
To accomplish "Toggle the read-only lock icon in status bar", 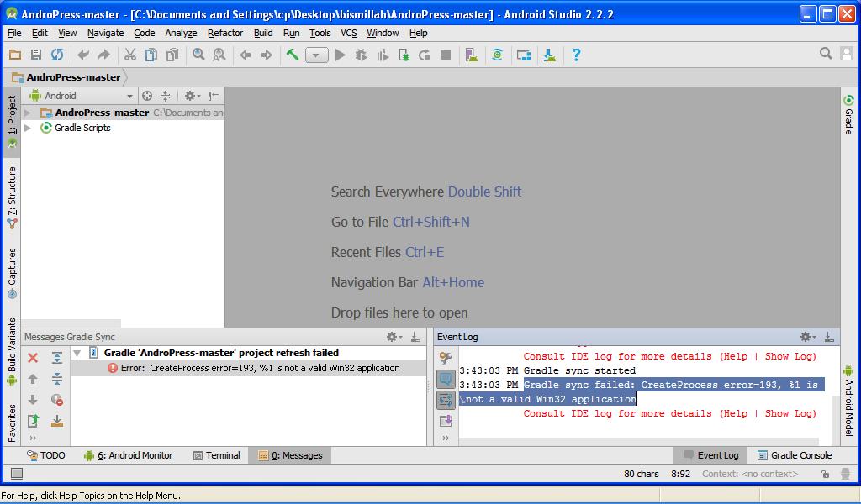I will coord(826,474).
